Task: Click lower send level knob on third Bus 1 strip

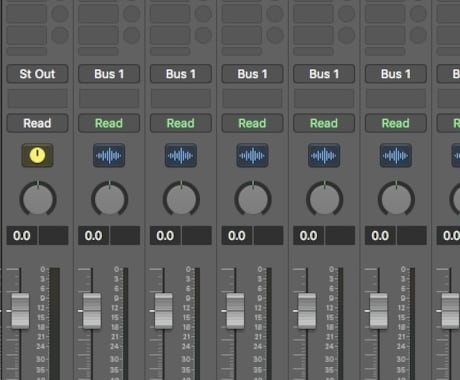Action: [x=275, y=35]
